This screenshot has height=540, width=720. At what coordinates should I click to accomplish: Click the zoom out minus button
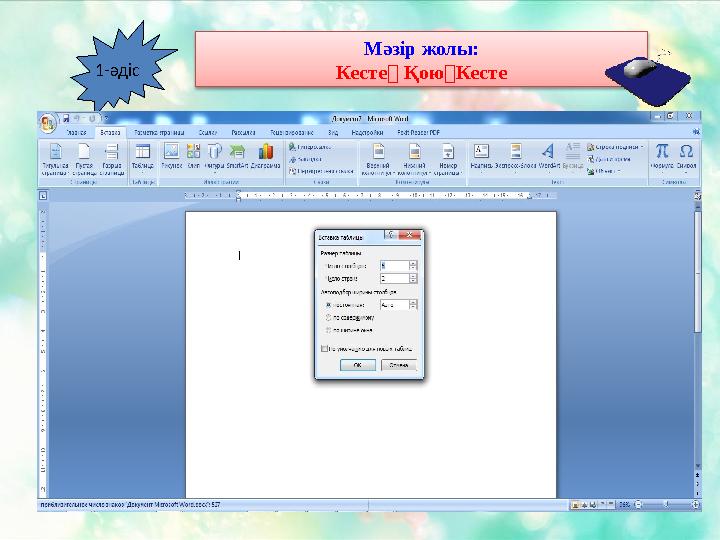pyautogui.click(x=638, y=505)
